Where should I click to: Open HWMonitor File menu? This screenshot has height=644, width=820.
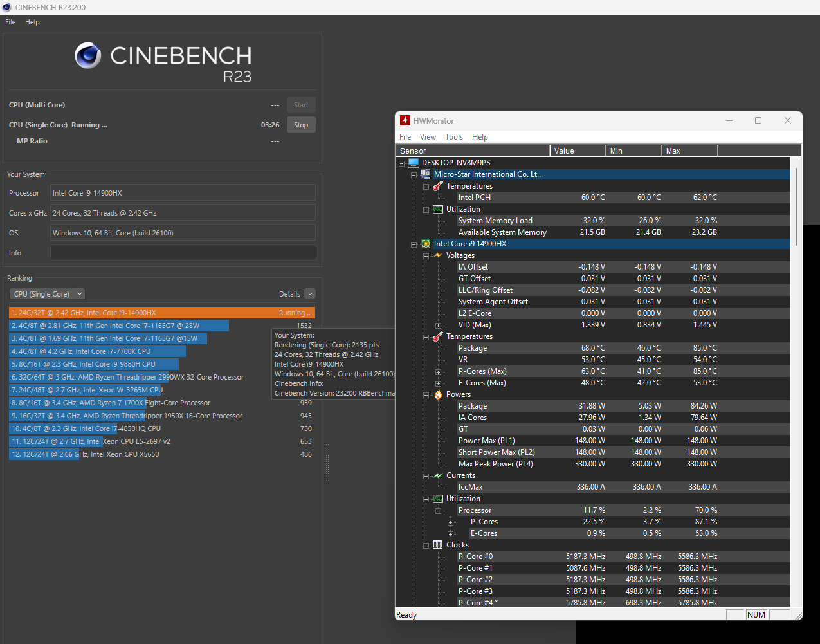[x=405, y=137]
